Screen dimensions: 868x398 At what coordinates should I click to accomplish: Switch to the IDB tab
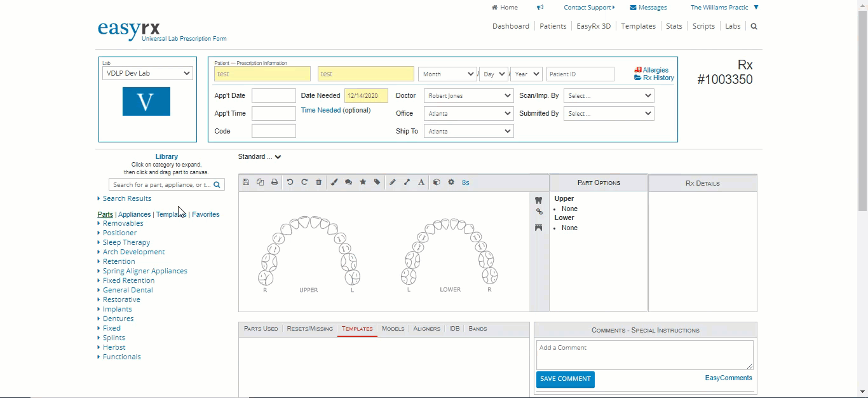coord(454,329)
